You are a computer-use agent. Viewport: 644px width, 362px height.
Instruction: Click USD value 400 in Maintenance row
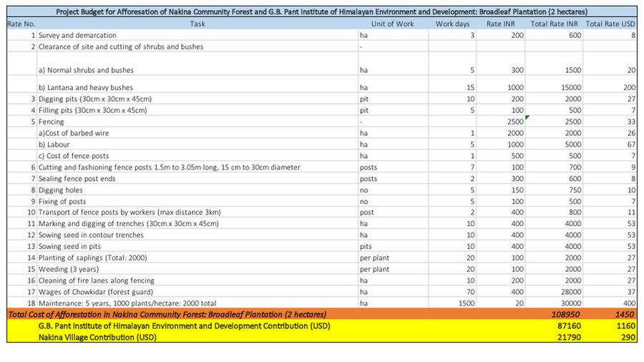[x=629, y=303]
